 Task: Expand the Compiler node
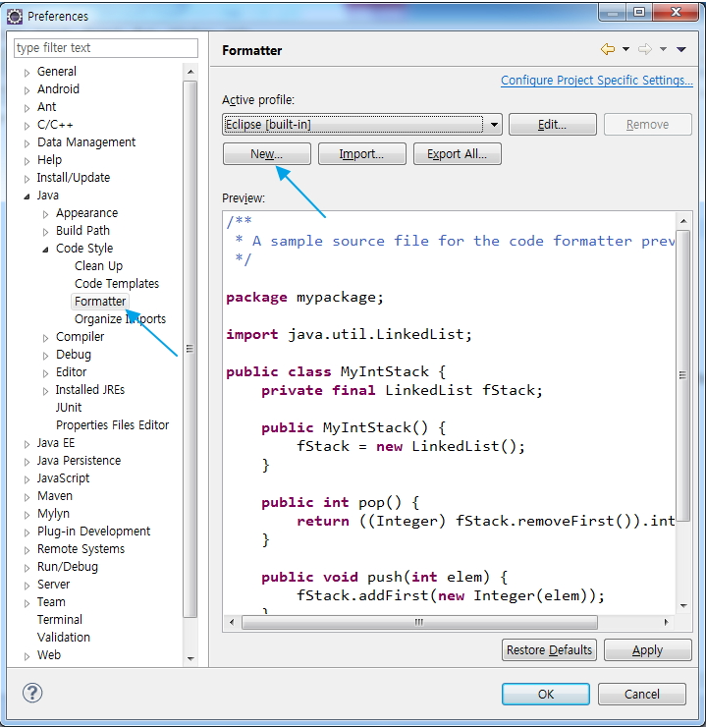point(45,338)
